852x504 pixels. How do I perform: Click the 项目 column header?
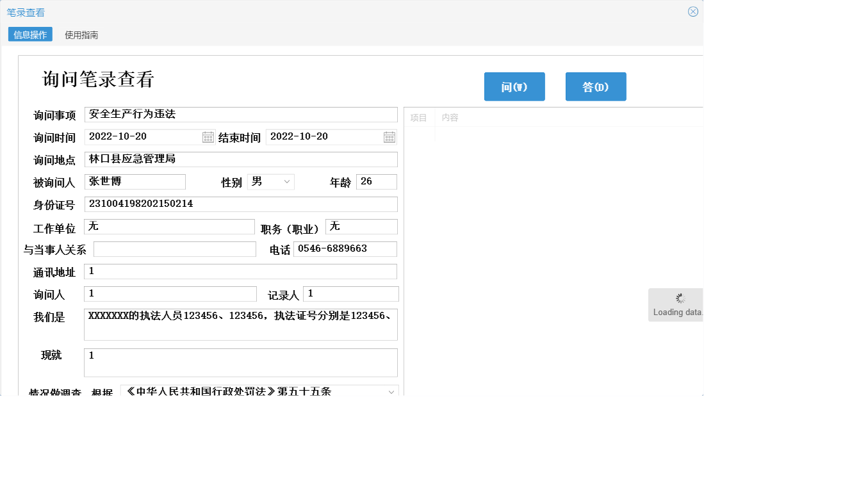pos(420,117)
